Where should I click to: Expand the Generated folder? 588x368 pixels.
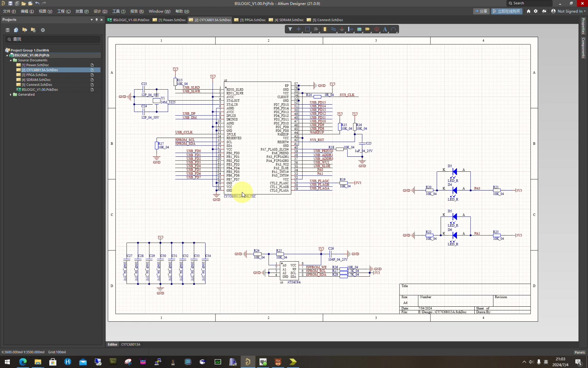tap(11, 95)
